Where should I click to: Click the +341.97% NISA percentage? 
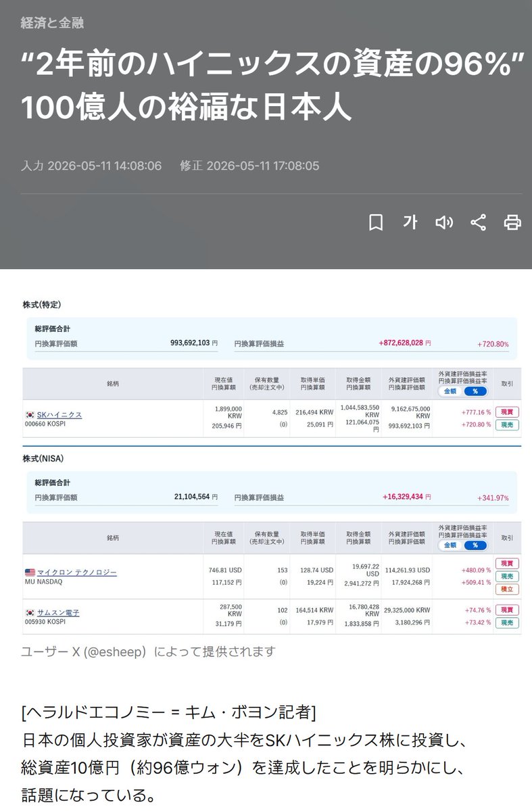(493, 497)
